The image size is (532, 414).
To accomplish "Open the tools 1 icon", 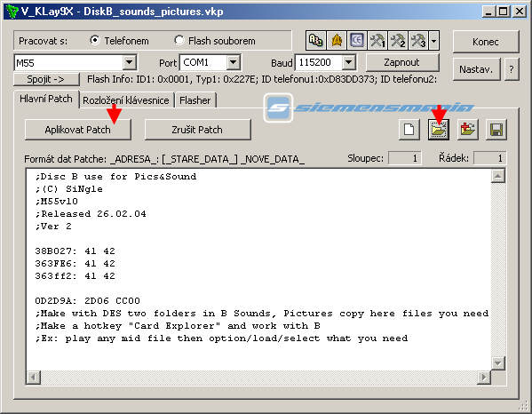I will tap(377, 41).
